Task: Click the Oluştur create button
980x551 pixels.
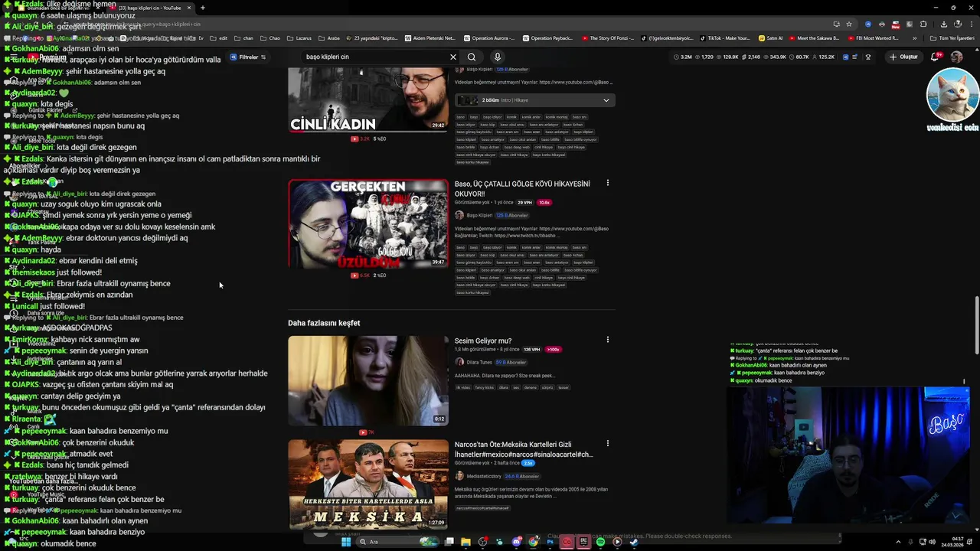Action: pos(903,57)
